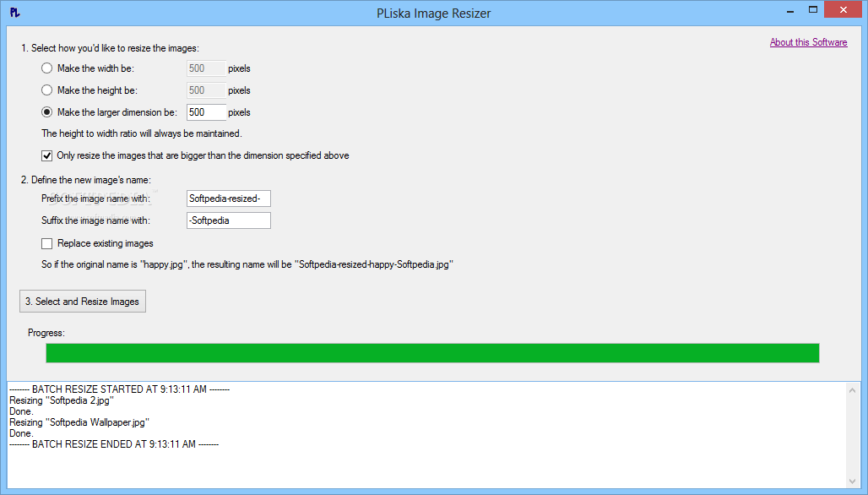Viewport: 868px width, 495px height.
Task: Click '1. Select how you'd like to resize' heading
Action: coord(110,48)
